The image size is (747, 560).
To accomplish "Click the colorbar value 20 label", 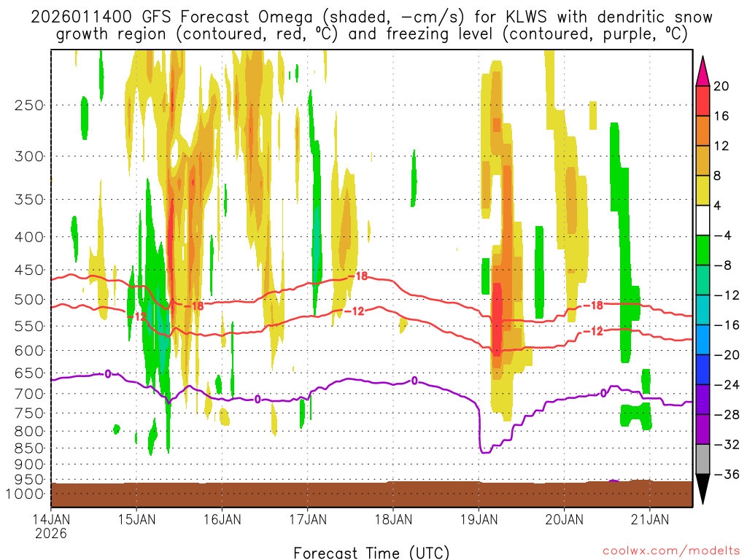I will click(721, 86).
